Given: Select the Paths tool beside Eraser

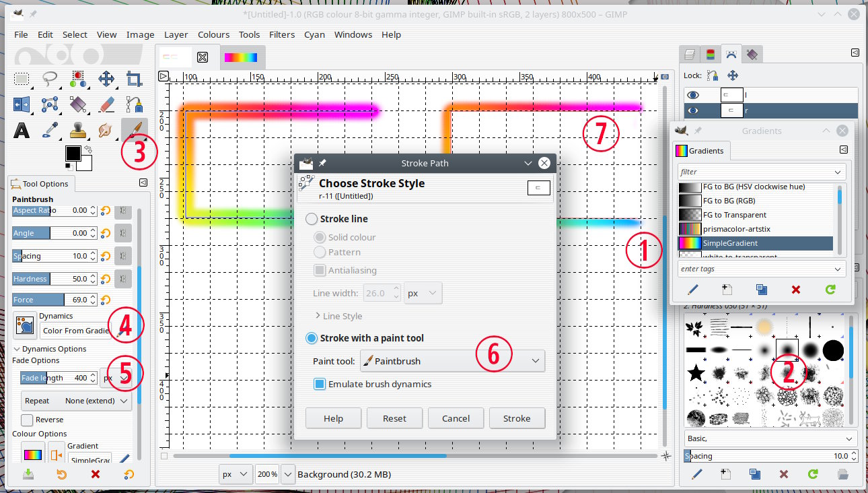Looking at the screenshot, I should (135, 104).
